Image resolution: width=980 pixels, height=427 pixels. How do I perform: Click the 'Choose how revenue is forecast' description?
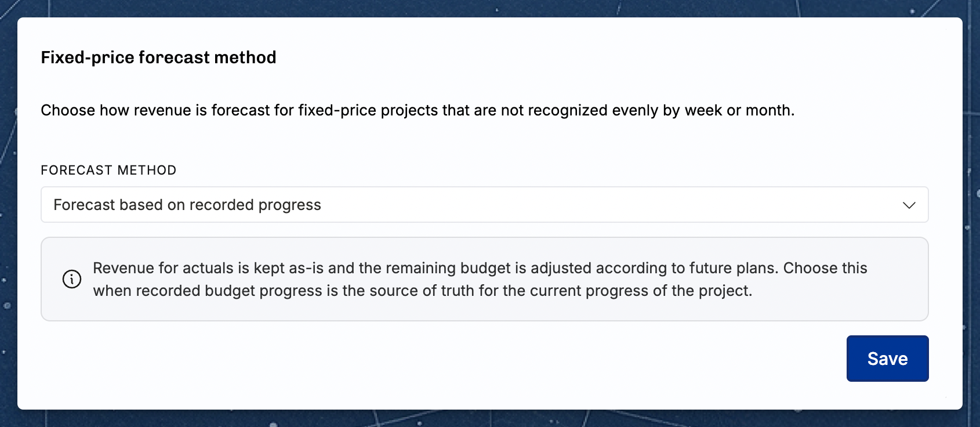[x=418, y=110]
